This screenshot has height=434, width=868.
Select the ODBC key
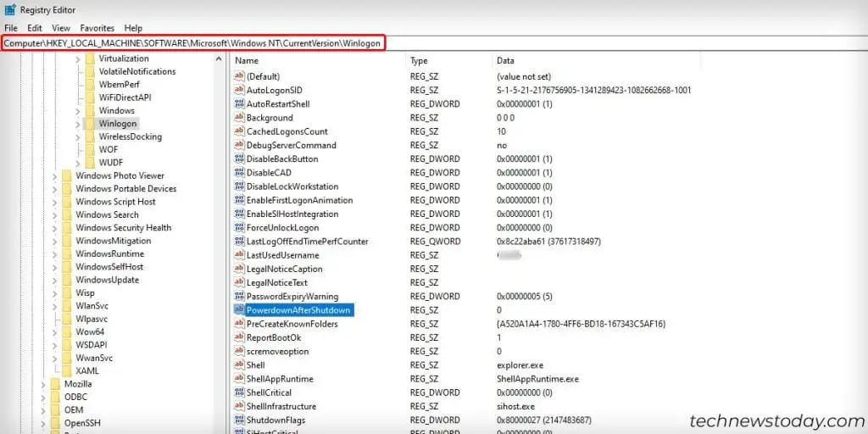pos(75,397)
